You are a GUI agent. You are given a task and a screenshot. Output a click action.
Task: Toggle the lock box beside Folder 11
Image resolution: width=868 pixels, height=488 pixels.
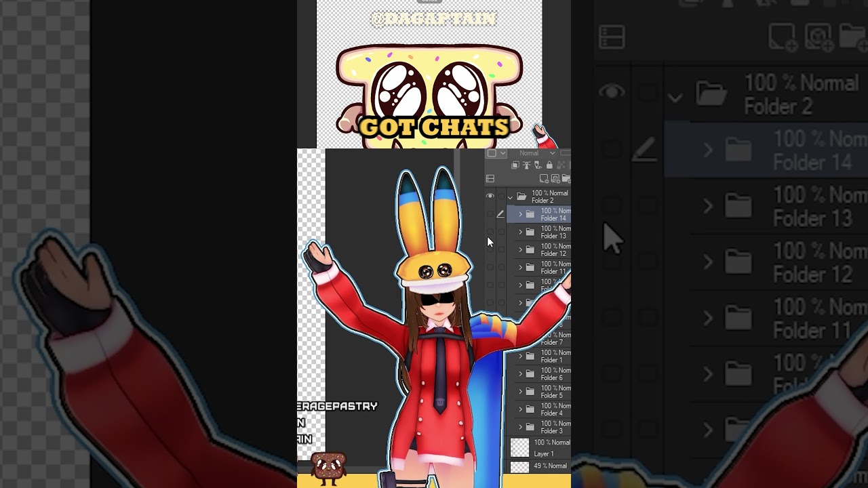point(501,267)
